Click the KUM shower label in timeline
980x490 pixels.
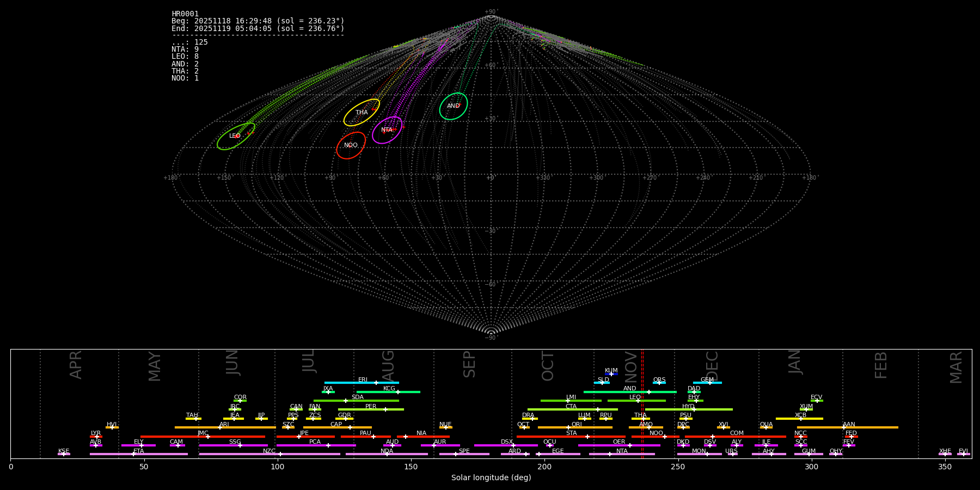coord(611,371)
